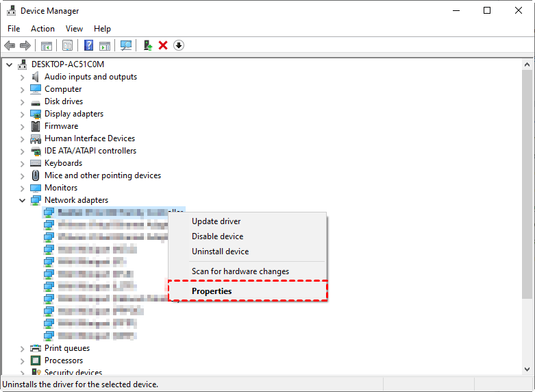Click the scrollbar up arrow

click(527, 64)
